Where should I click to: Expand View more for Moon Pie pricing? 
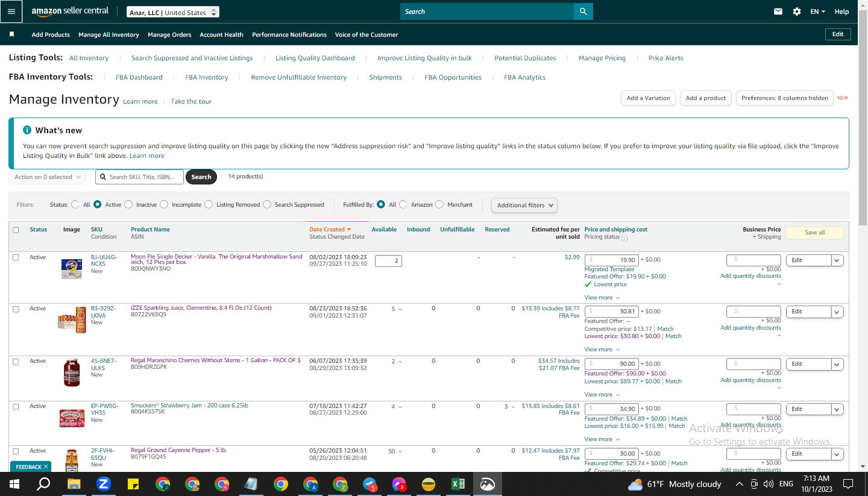tap(602, 298)
